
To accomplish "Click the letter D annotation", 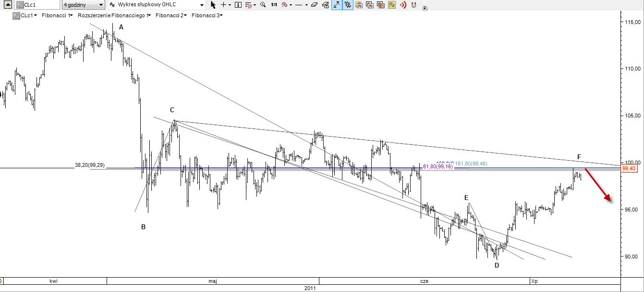I will click(x=497, y=265).
